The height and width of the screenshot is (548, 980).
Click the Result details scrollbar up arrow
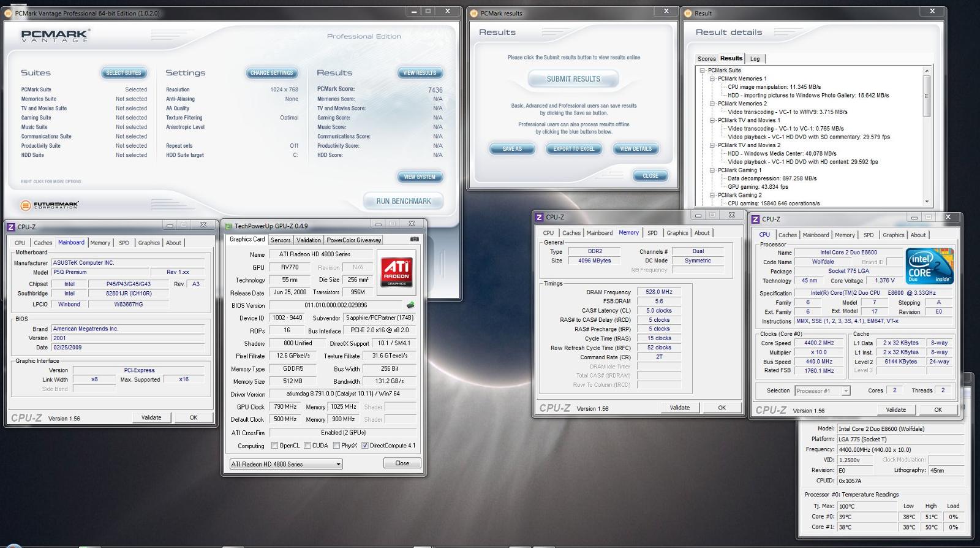coord(927,71)
